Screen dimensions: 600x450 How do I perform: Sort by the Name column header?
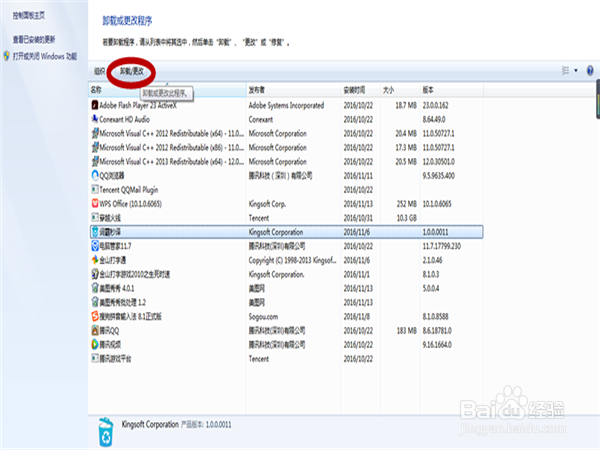[167, 90]
